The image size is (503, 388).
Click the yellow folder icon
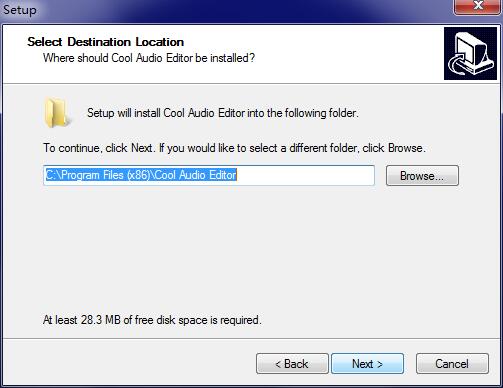pos(57,113)
